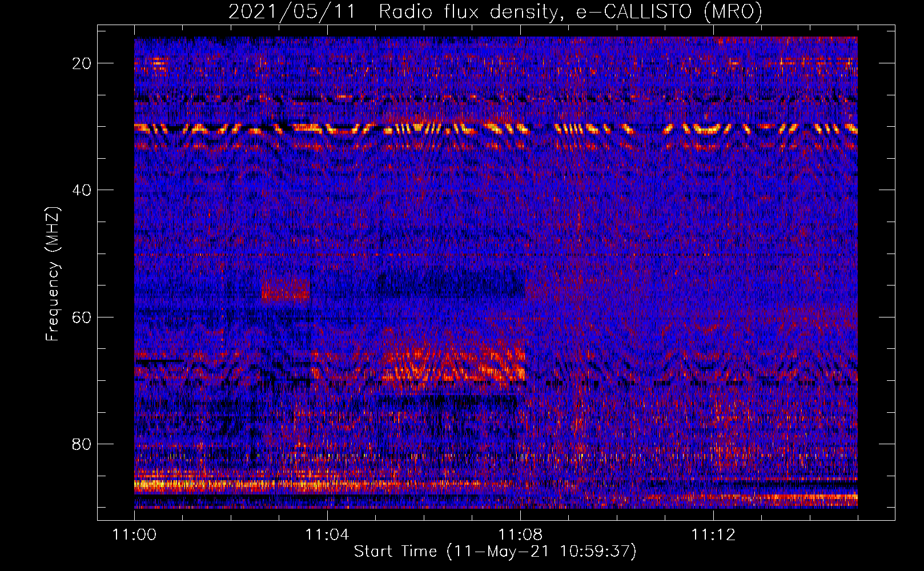The width and height of the screenshot is (924, 571).
Task: Click the '11:08' time tick label
Action: coord(520,535)
